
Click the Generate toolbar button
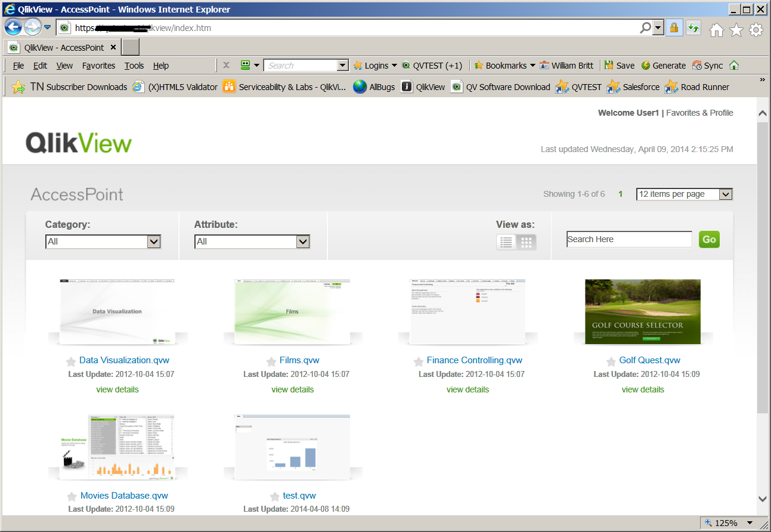click(x=664, y=66)
